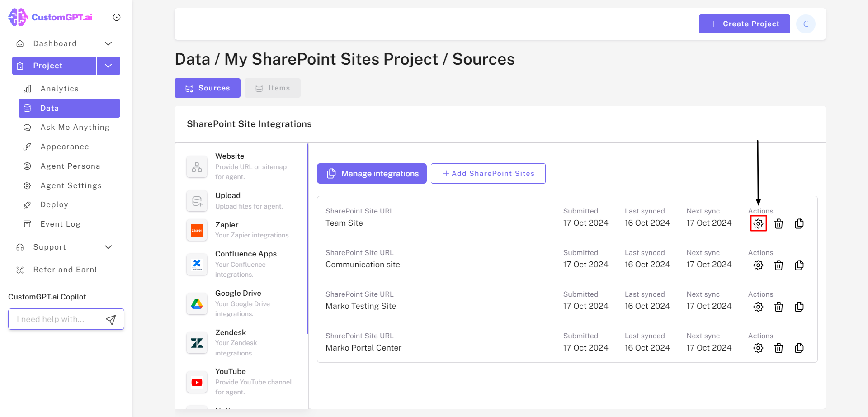This screenshot has height=417, width=868.
Task: Go to Ask Me Anything
Action: click(x=75, y=128)
